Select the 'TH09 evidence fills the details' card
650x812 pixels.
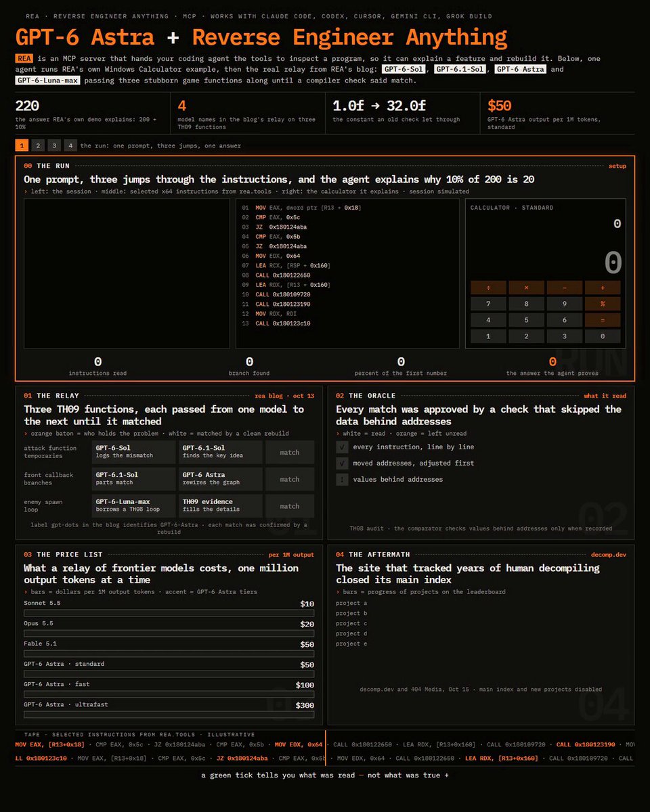coord(221,505)
